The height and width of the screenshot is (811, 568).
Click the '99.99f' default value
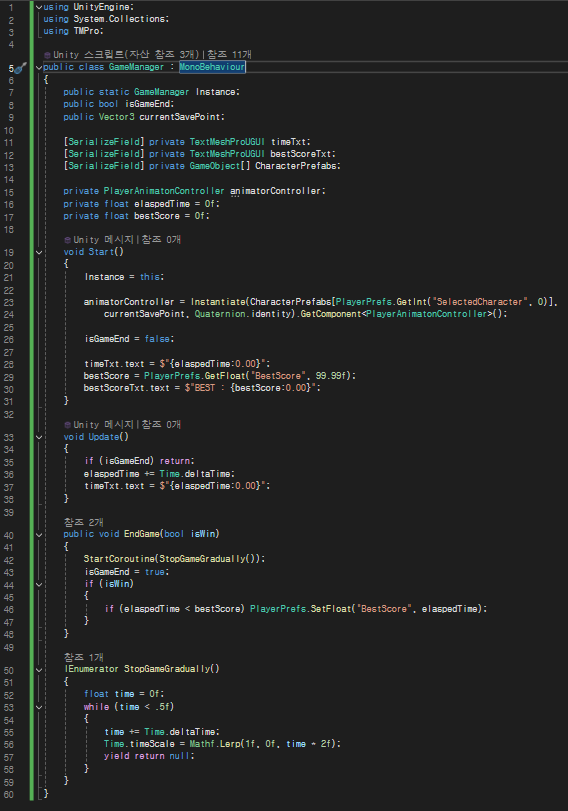331,376
